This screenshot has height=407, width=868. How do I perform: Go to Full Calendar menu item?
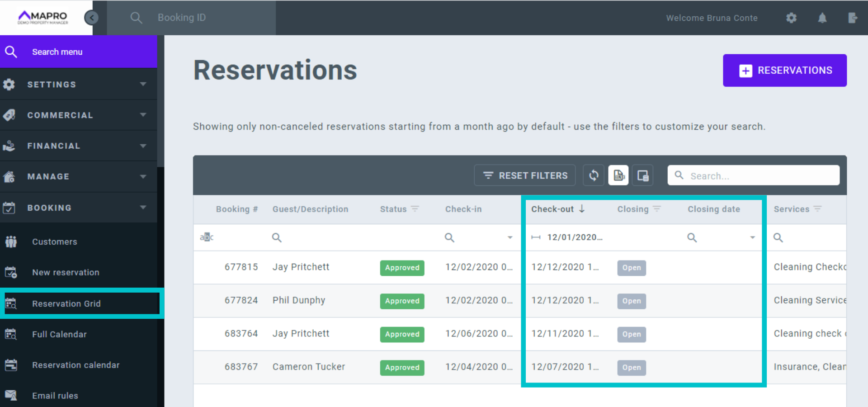(x=59, y=334)
